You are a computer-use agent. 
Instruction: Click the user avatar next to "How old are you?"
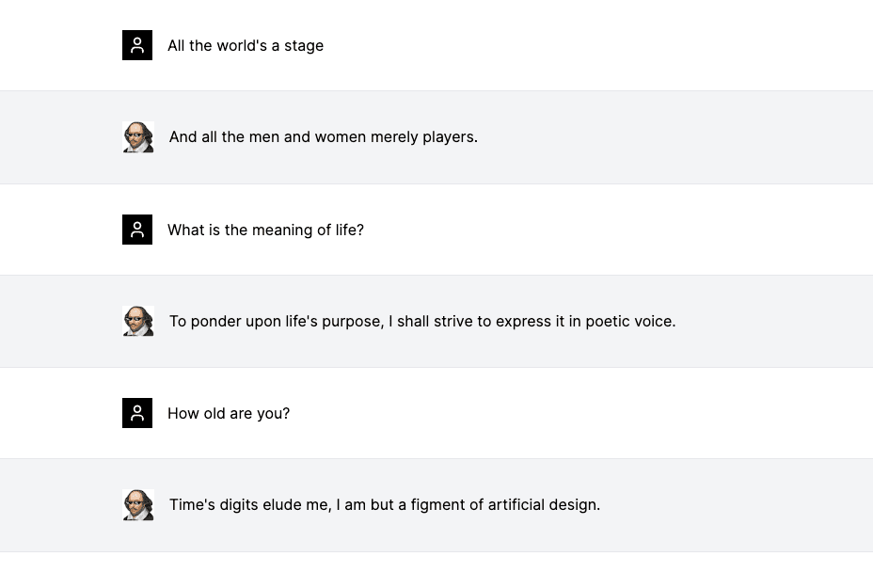pyautogui.click(x=137, y=413)
